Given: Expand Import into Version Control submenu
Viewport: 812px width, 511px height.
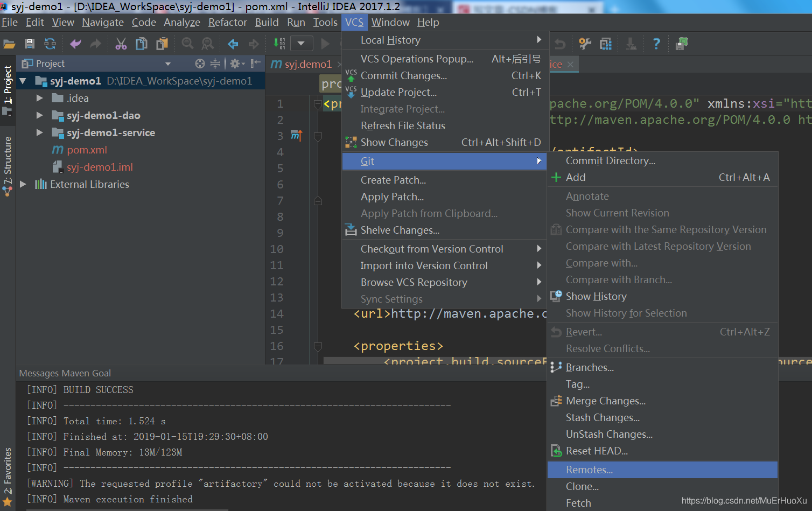Looking at the screenshot, I should (445, 265).
